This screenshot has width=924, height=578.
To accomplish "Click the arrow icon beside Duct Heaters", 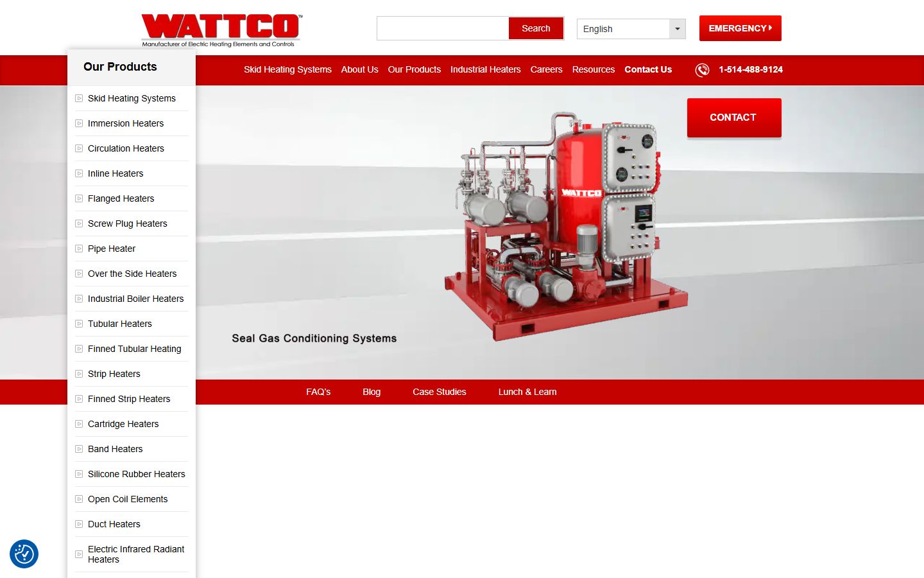I will tap(79, 524).
